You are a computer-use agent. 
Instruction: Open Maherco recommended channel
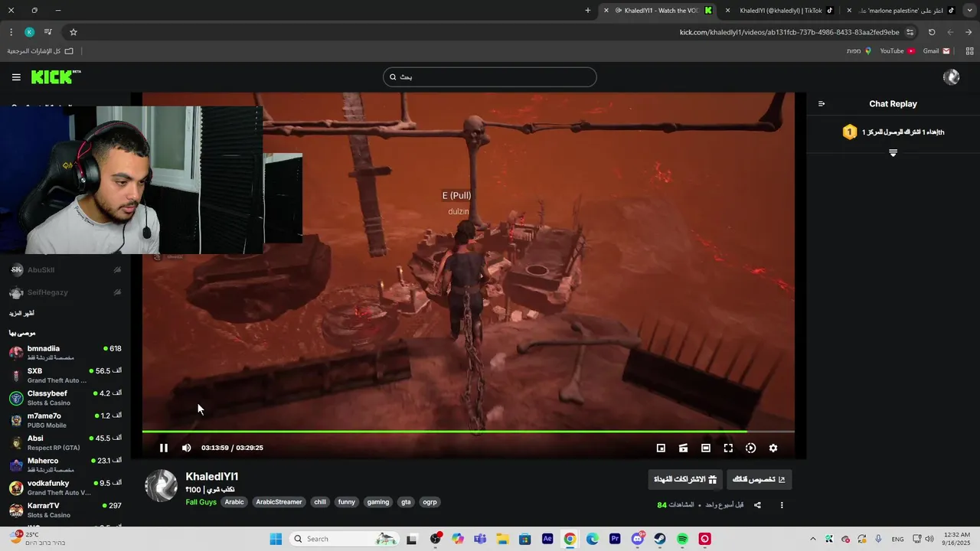(x=65, y=465)
